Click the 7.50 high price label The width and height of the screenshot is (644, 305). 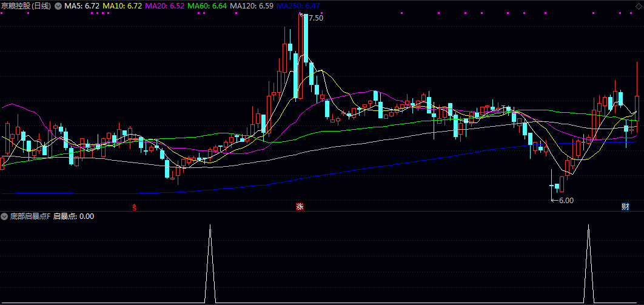pyautogui.click(x=315, y=18)
